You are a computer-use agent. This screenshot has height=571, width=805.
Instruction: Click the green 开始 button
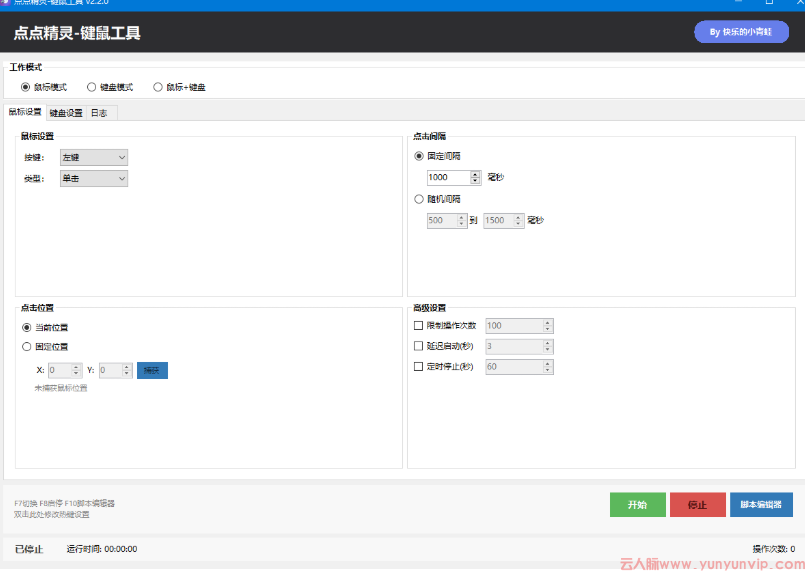coord(637,505)
